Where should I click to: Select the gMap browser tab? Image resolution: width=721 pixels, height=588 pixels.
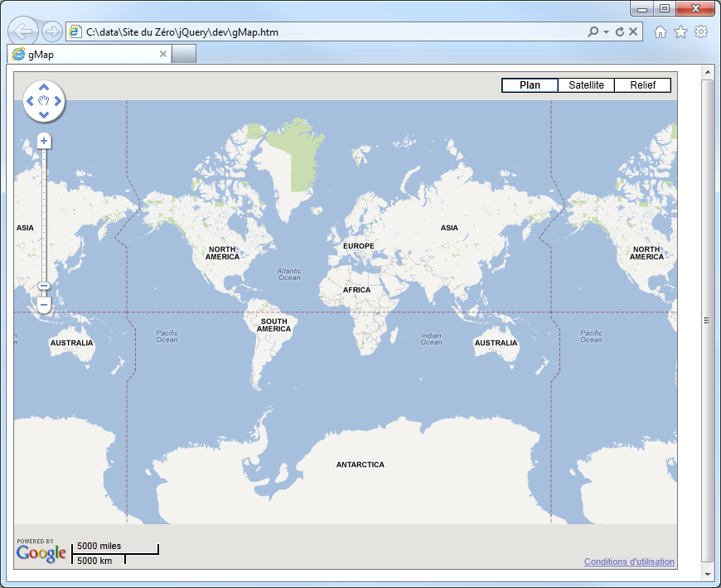(83, 54)
